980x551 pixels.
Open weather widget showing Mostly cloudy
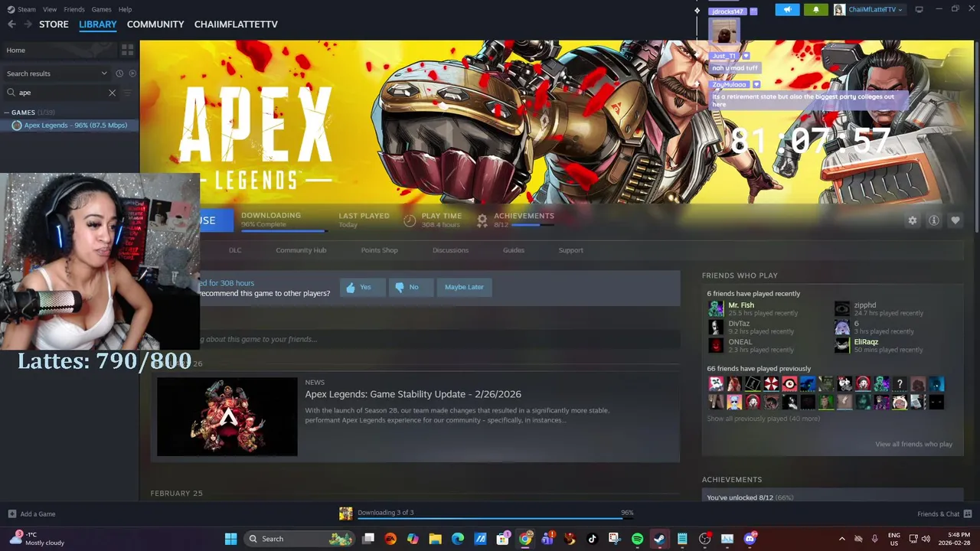click(37, 539)
